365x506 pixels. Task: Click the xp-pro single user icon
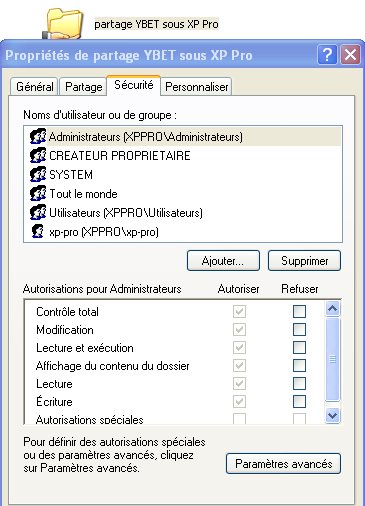(37, 231)
